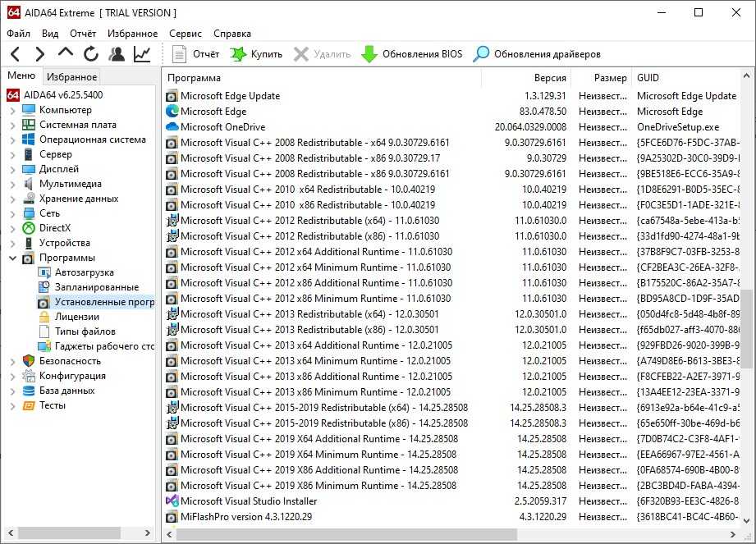This screenshot has width=756, height=544.
Task: Click the refresh icon in toolbar
Action: click(x=91, y=54)
